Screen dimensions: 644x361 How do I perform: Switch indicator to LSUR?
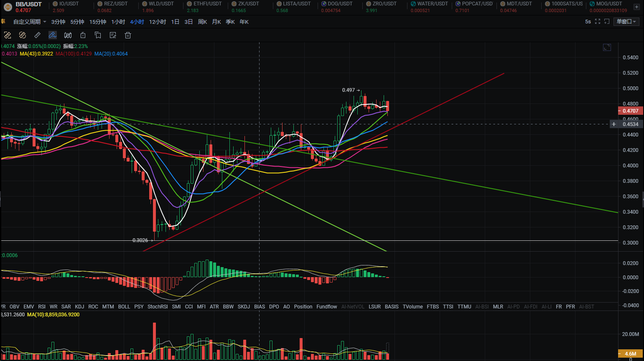click(374, 307)
